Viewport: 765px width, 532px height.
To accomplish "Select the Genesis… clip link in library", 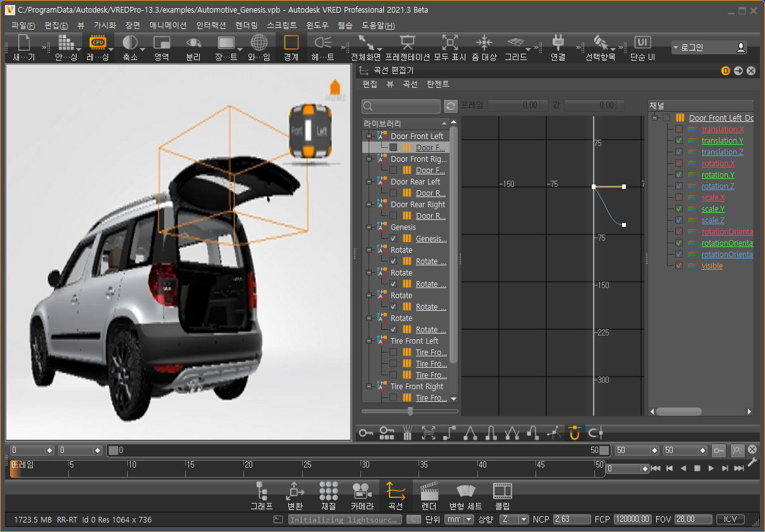I will pyautogui.click(x=431, y=239).
